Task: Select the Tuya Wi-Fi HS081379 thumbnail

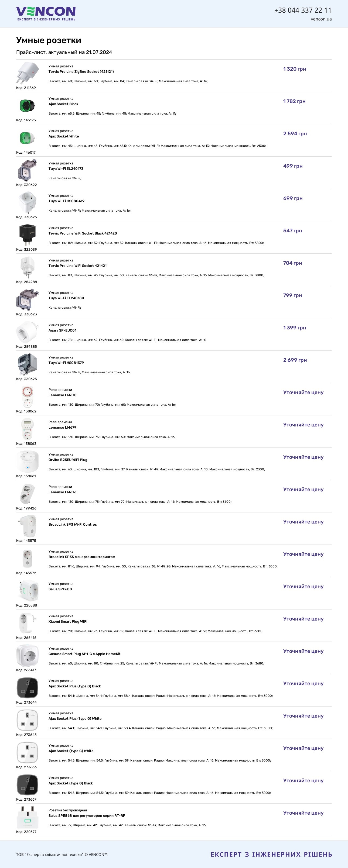Action: point(27,364)
